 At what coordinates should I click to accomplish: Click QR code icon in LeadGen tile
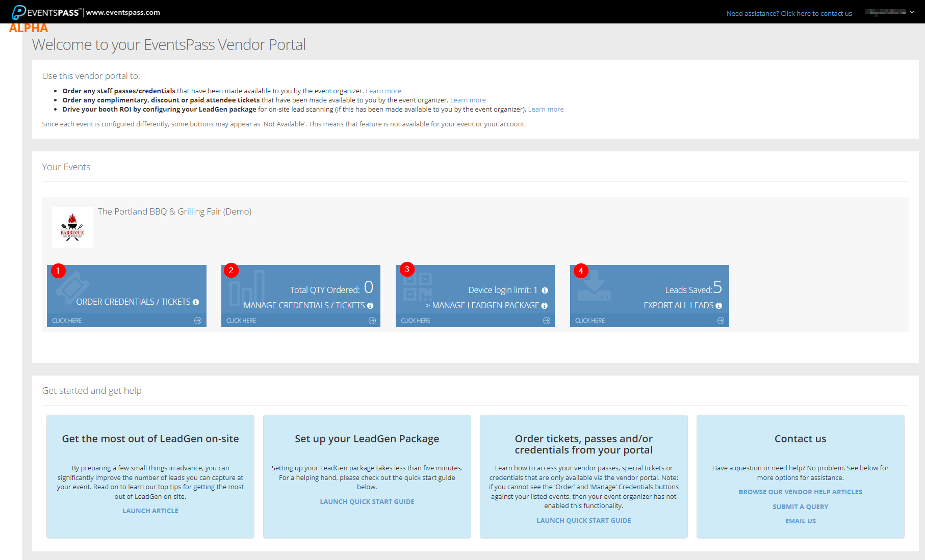pyautogui.click(x=418, y=286)
